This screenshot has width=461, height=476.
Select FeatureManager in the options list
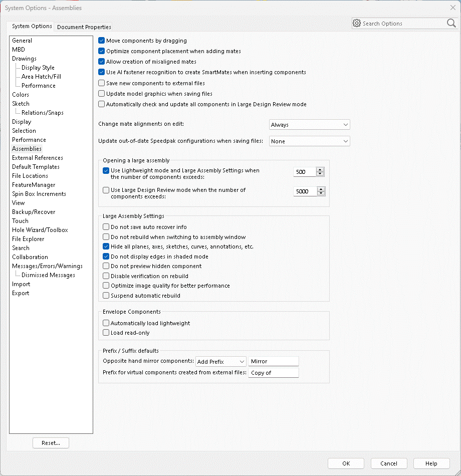(x=34, y=185)
